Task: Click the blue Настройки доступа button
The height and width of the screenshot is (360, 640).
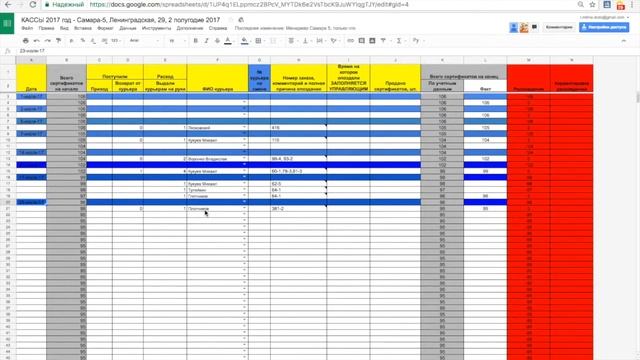Action: click(x=604, y=27)
